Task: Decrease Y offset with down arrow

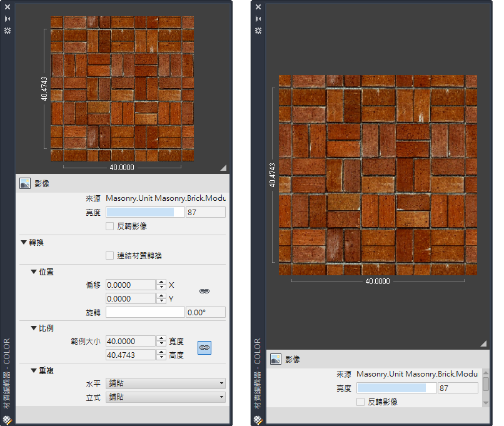Action: [161, 302]
